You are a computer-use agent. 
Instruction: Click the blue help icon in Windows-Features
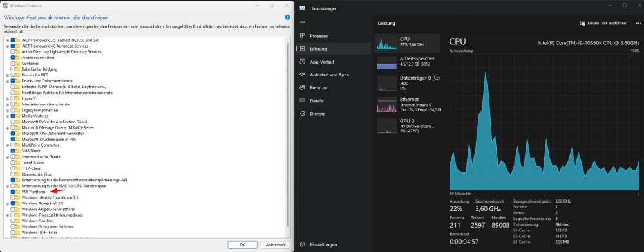tap(287, 17)
